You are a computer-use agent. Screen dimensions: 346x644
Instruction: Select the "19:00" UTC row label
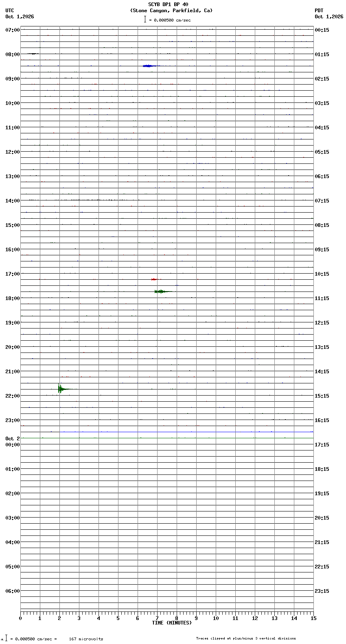tap(13, 323)
